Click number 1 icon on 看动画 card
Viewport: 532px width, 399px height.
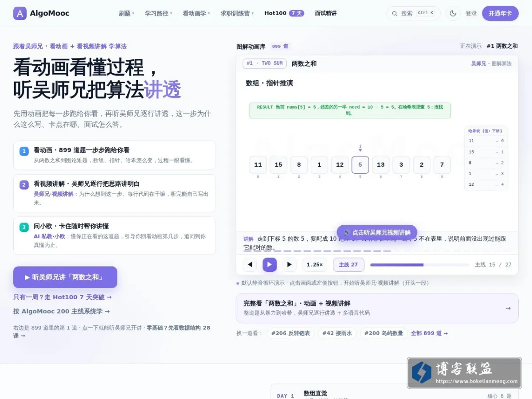24,151
